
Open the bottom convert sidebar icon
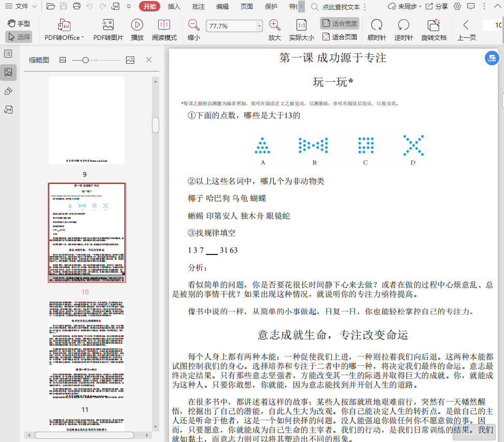(x=8, y=110)
